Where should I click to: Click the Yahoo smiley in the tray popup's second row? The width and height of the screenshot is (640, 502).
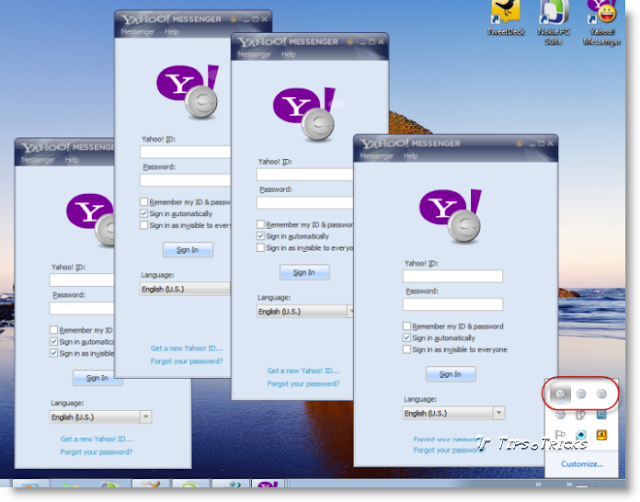(560, 415)
